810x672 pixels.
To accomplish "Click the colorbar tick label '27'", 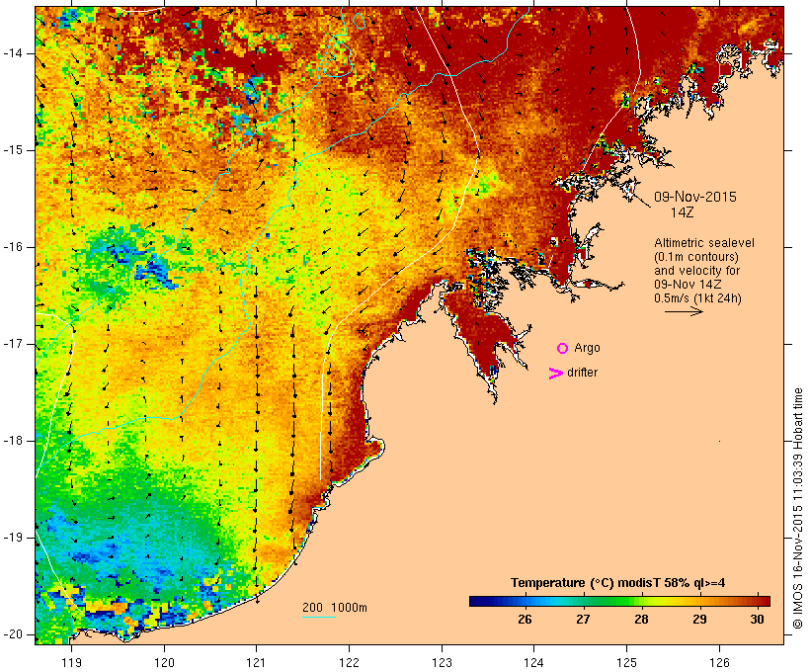I will pos(583,620).
